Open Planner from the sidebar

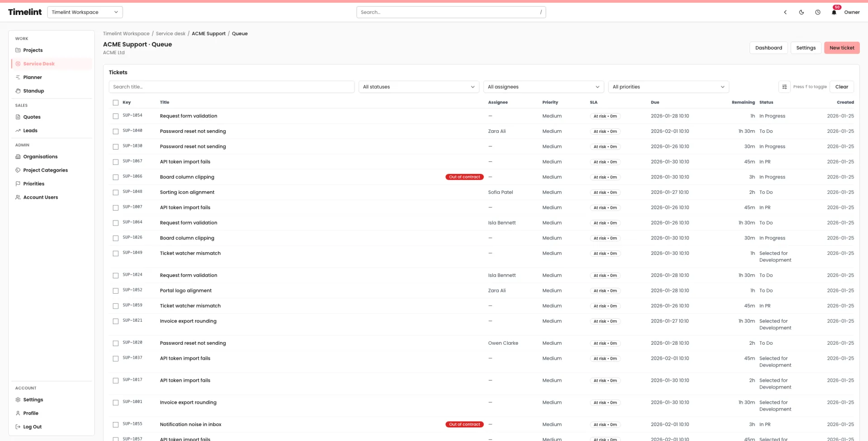33,77
